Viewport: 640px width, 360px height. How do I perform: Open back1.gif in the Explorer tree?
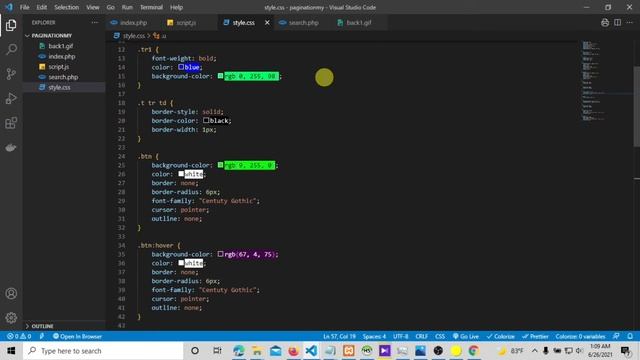coord(61,46)
